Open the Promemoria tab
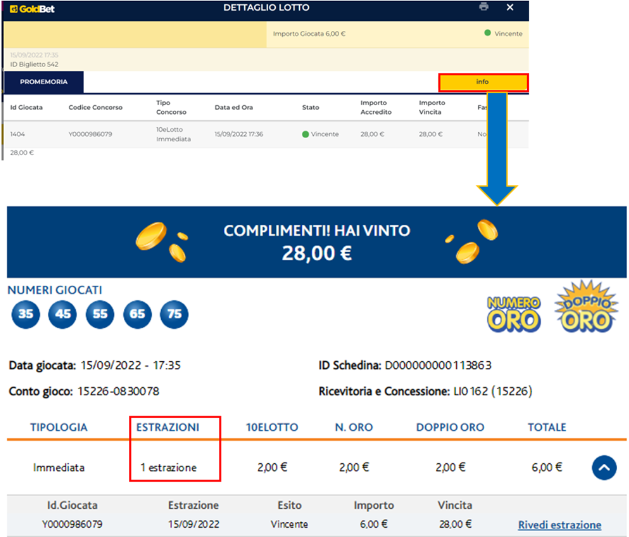The height and width of the screenshot is (537, 629). [x=44, y=82]
